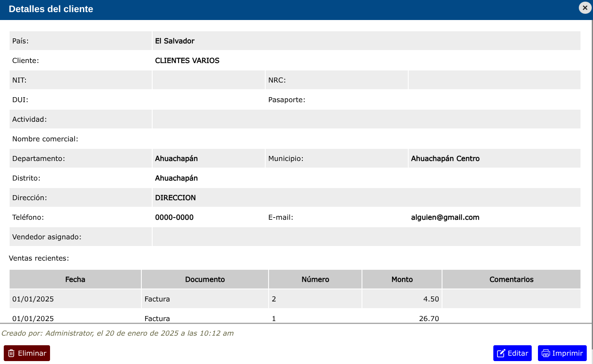Click the Detalles del cliente title
This screenshot has height=364, width=593.
51,9
